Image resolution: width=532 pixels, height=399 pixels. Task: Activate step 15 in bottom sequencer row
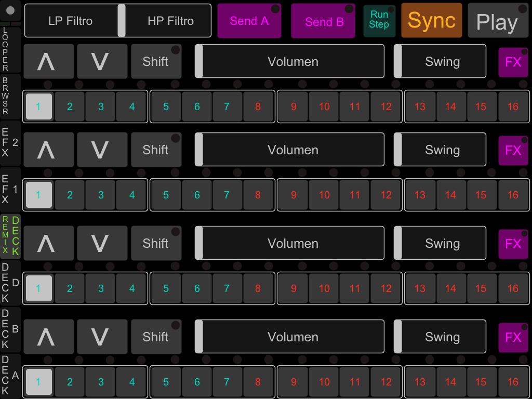[x=481, y=382]
